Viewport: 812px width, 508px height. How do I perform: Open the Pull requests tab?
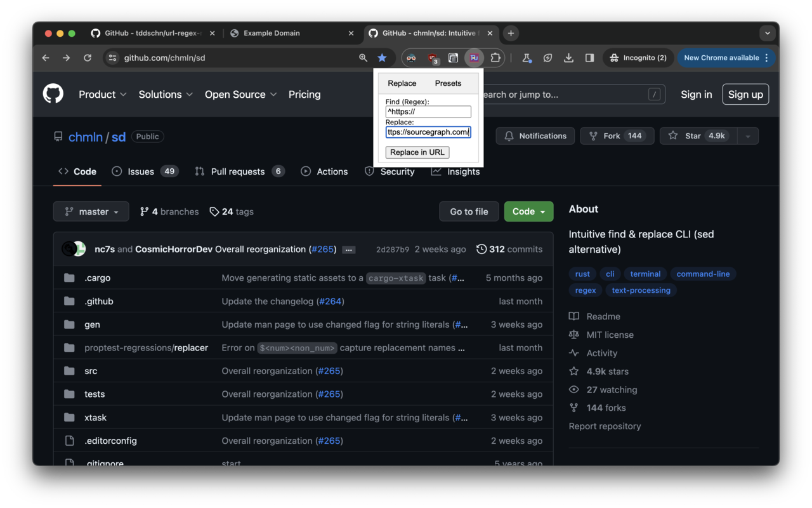point(239,171)
